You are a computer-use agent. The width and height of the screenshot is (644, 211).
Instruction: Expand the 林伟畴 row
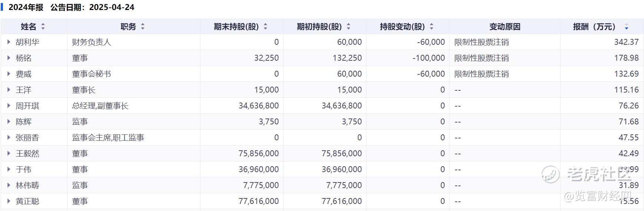(9, 185)
